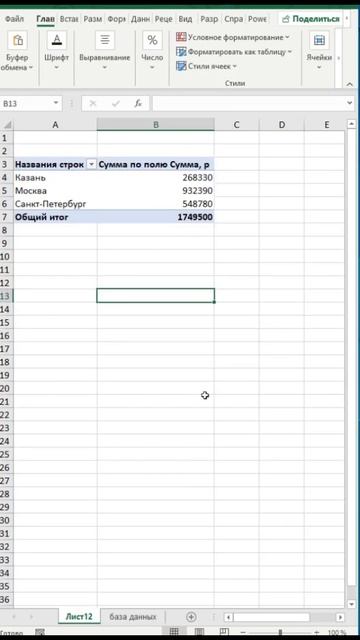Open the Name Box dropdown arrow
The width and height of the screenshot is (360, 640).
[56, 103]
